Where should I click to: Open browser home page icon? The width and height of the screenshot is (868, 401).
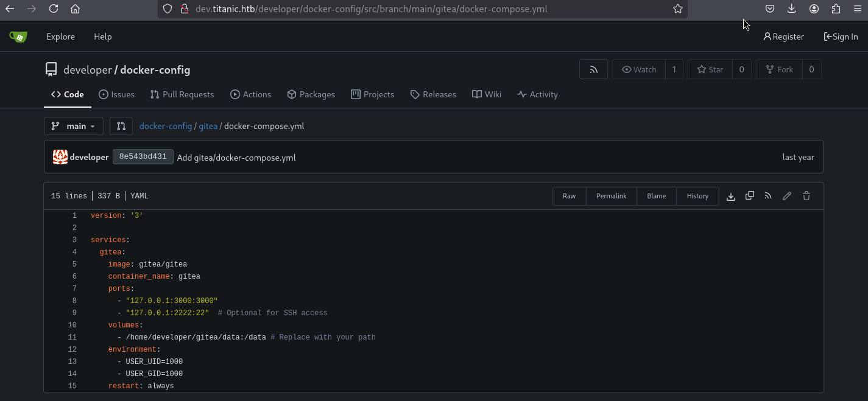75,9
